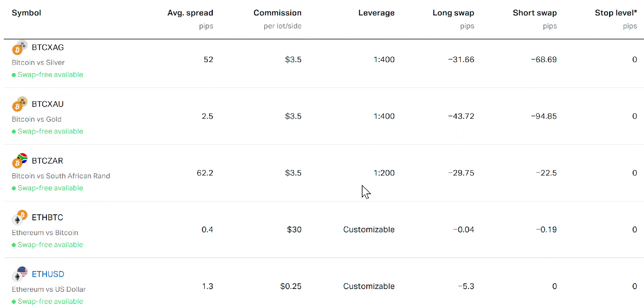Click the Avg. spread column header
The height and width of the screenshot is (306, 644).
pyautogui.click(x=190, y=13)
